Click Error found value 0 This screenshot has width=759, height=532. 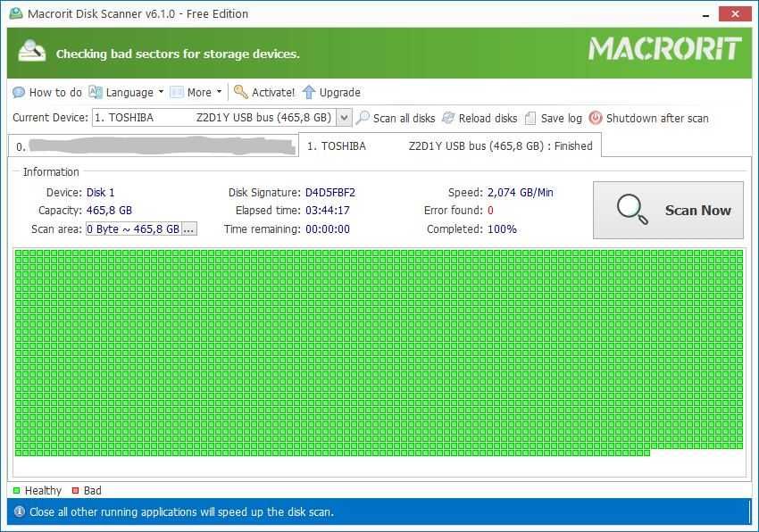[x=490, y=210]
